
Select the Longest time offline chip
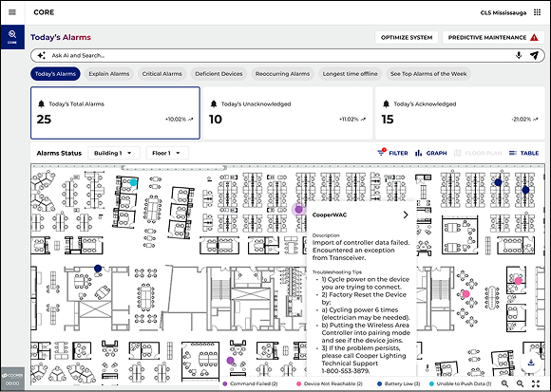coord(350,74)
